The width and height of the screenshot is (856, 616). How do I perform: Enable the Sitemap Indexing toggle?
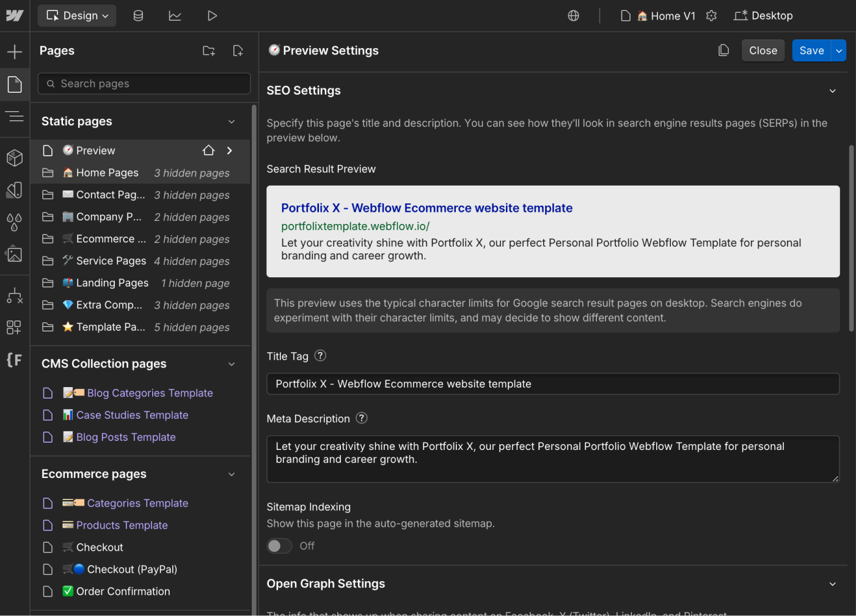[x=279, y=546]
